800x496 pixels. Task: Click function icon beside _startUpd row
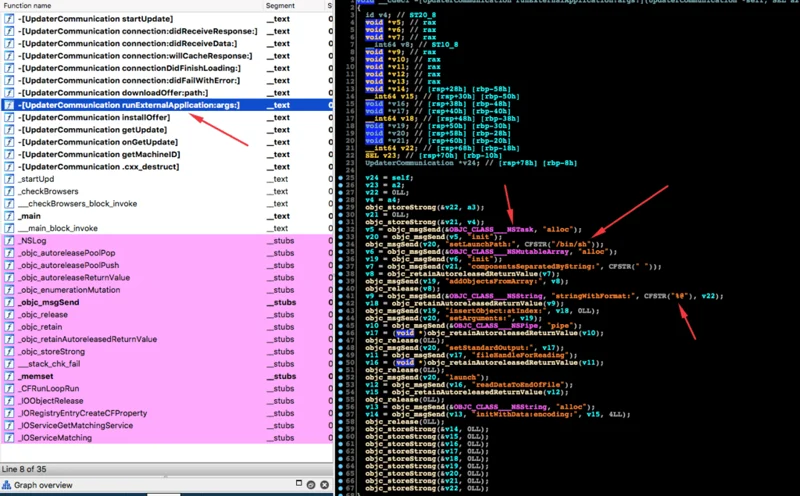point(9,179)
